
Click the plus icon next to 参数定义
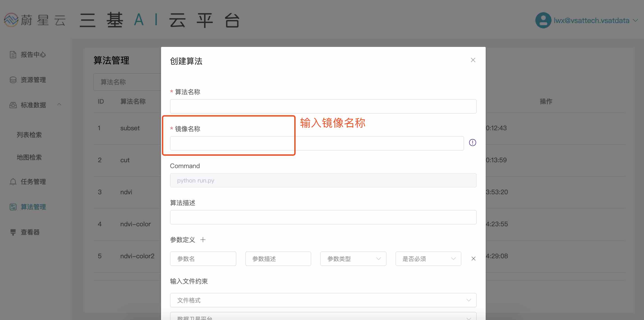[x=203, y=240]
